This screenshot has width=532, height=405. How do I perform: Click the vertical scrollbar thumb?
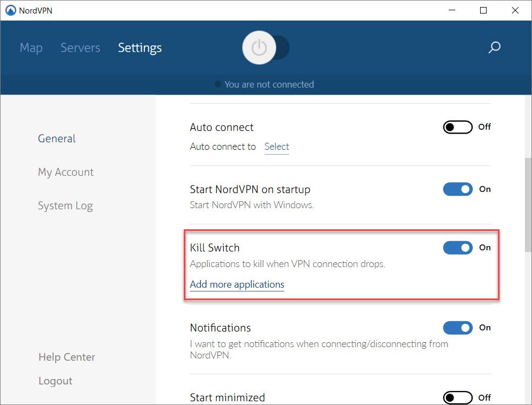point(528,204)
